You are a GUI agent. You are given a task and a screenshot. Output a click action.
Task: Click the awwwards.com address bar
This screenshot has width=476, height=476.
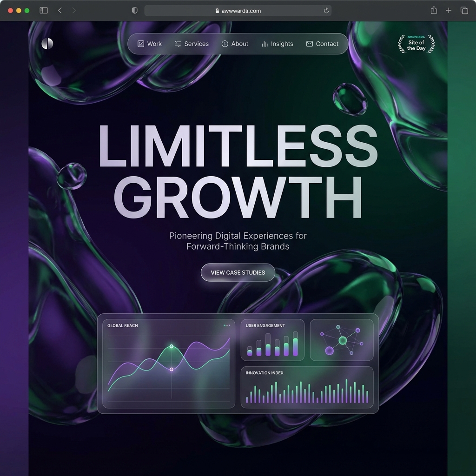point(238,10)
